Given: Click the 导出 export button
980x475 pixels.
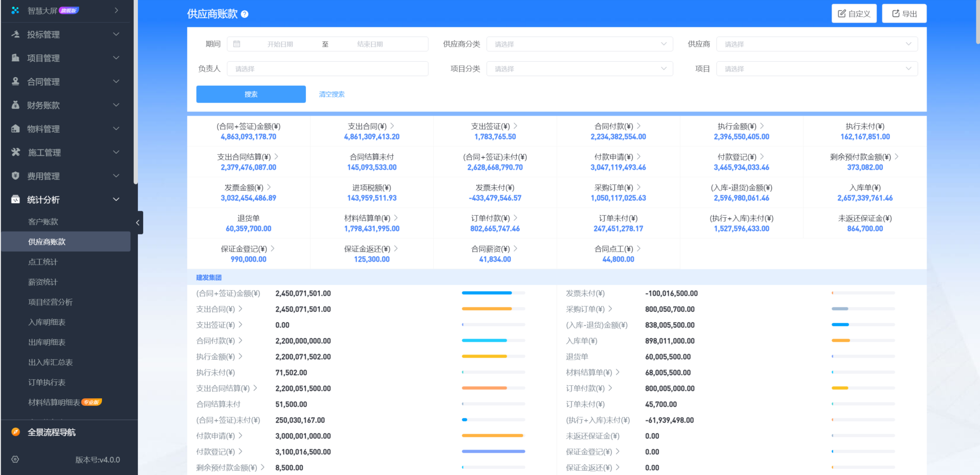Looking at the screenshot, I should [904, 14].
